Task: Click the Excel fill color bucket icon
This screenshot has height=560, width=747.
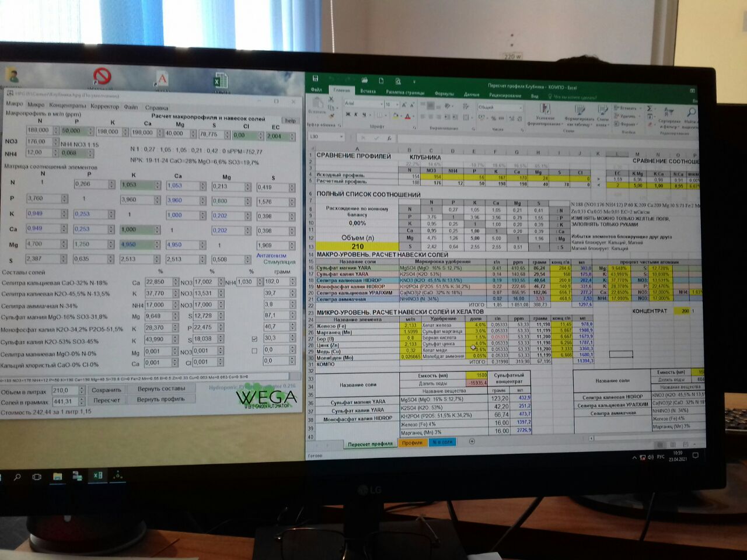Action: pyautogui.click(x=395, y=116)
